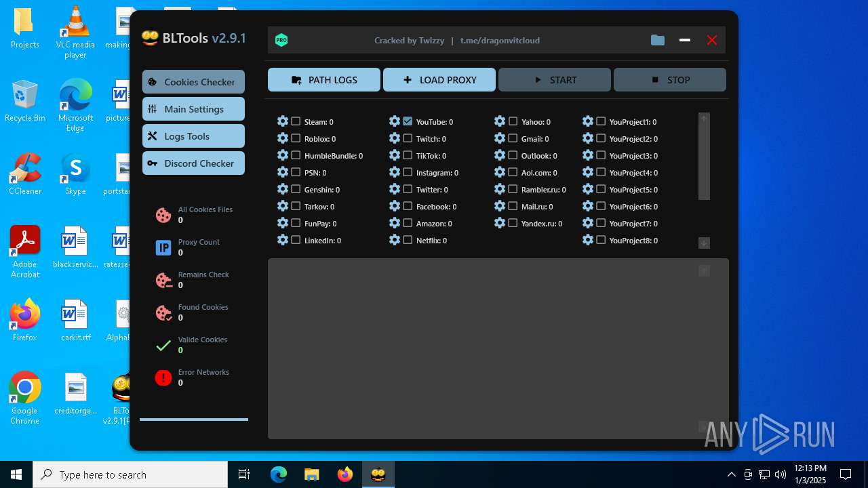
Task: Uncheck the YouTube checkbox
Action: pos(408,121)
